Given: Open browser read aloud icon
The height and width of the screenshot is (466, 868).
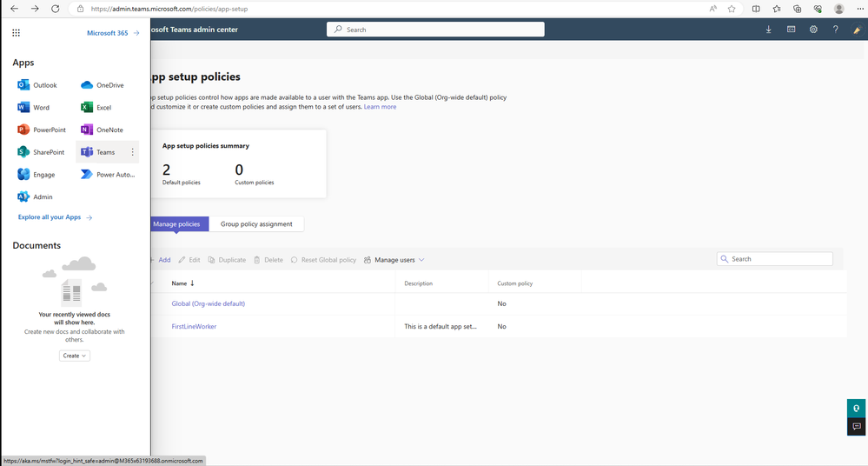Looking at the screenshot, I should pyautogui.click(x=713, y=9).
